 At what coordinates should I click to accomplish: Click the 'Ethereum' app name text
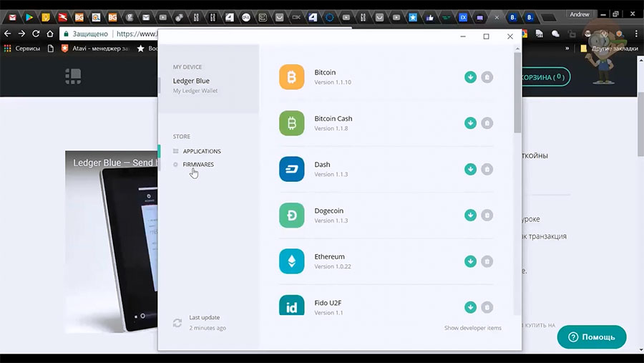tap(329, 256)
